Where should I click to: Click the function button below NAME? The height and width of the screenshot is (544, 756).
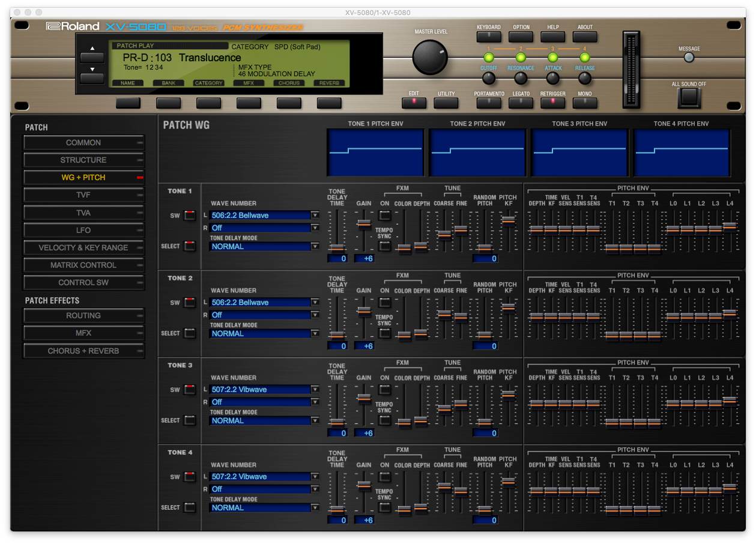pyautogui.click(x=128, y=103)
